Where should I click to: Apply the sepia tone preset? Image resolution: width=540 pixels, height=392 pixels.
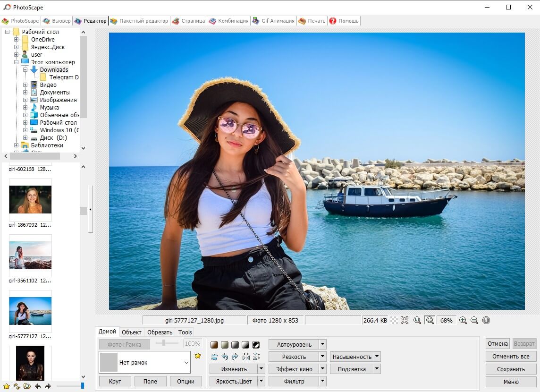214,345
